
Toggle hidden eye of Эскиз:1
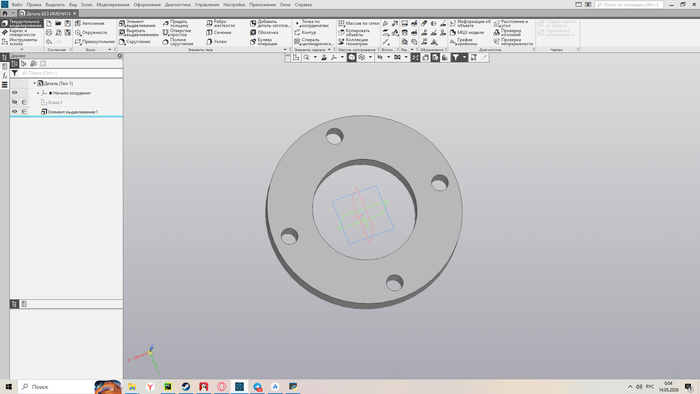15,102
